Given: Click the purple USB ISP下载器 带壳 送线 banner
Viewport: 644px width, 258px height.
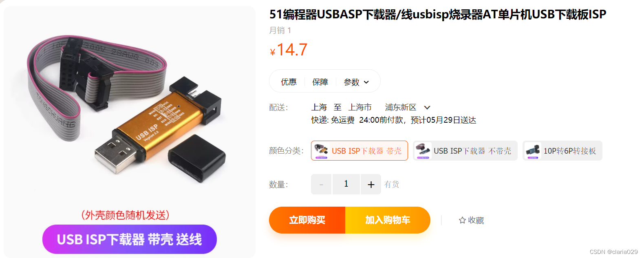Looking at the screenshot, I should click(130, 239).
